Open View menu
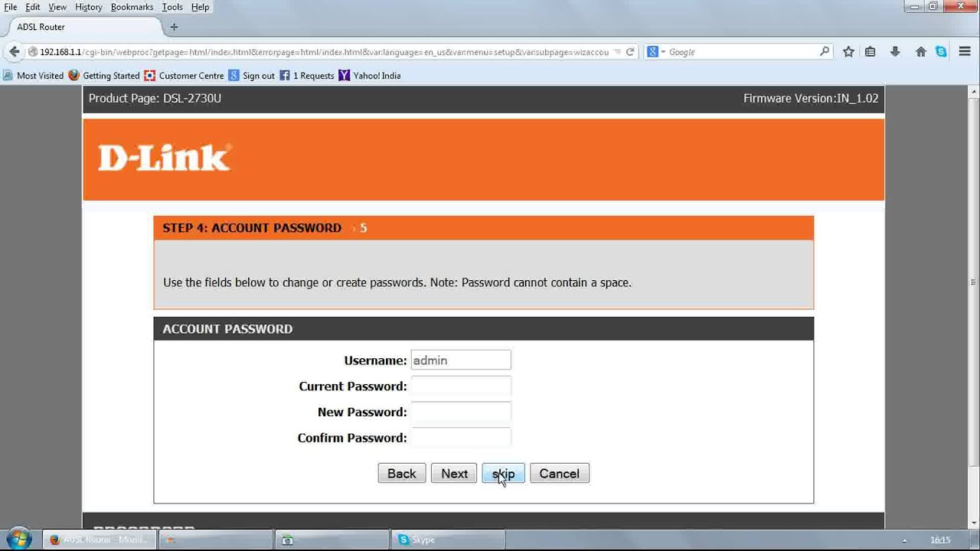 pos(57,7)
